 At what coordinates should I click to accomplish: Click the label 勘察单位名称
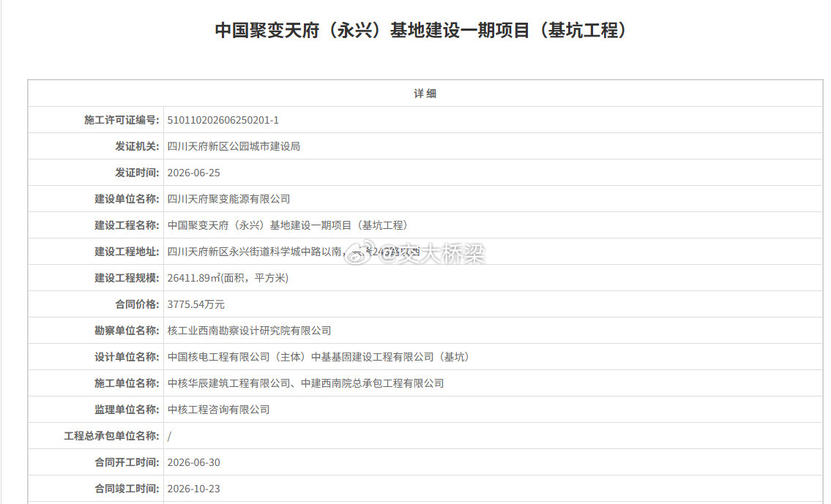127,331
